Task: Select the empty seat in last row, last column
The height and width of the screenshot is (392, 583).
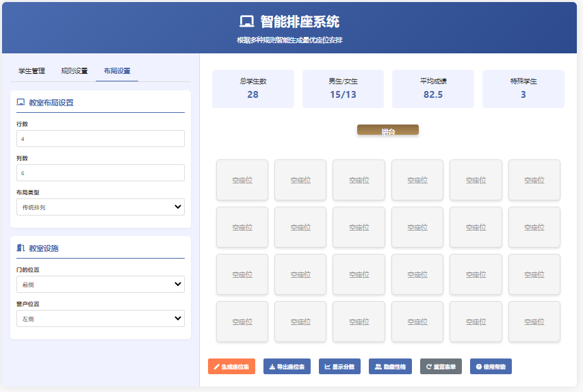Action: [534, 322]
